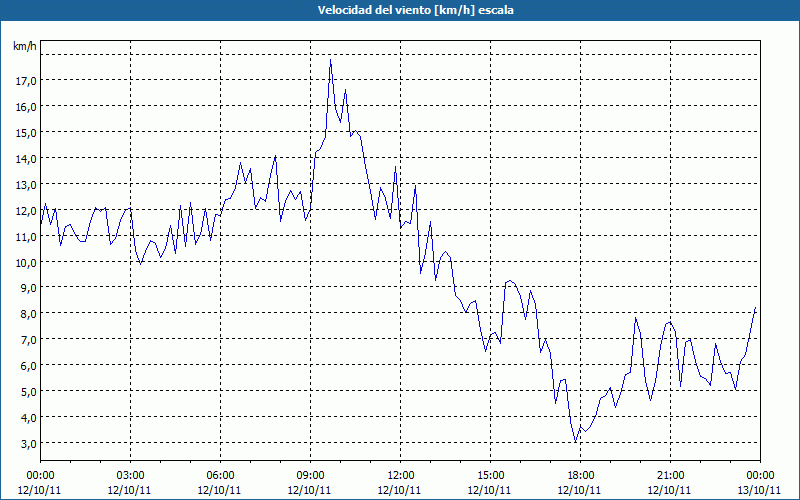Click the 13,0 y-axis value
Image resolution: width=800 pixels, height=500 pixels.
26,185
